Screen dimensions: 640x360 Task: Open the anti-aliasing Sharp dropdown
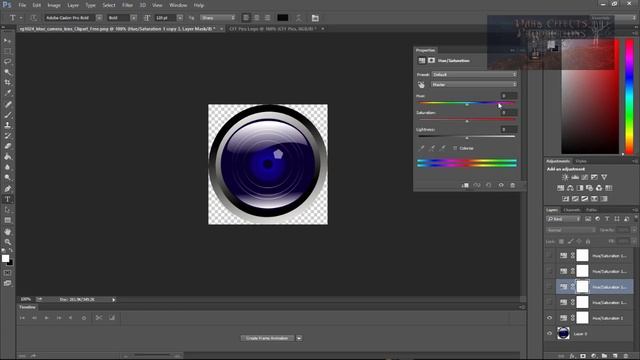pos(218,18)
